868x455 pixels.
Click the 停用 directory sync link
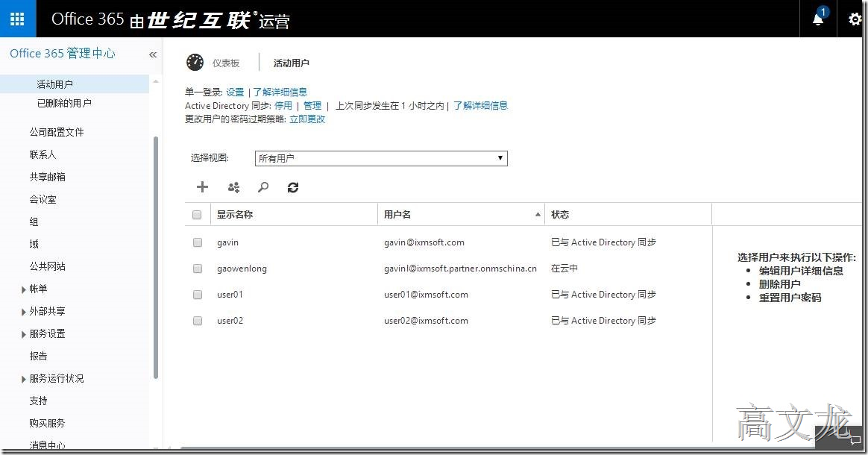click(283, 105)
